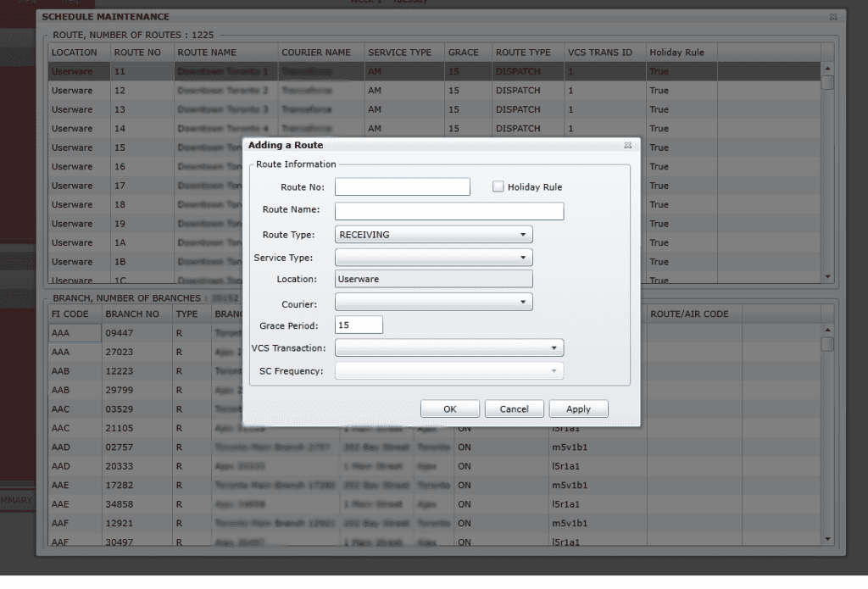Sort by the COURIER NAME column header
868x589 pixels.
pyautogui.click(x=317, y=52)
